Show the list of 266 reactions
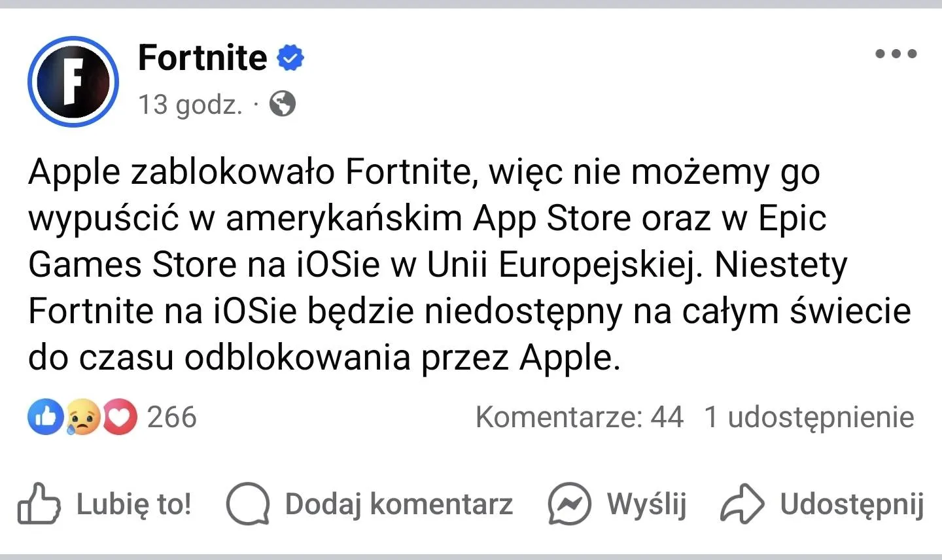Screen dimensions: 942x560 coord(171,417)
